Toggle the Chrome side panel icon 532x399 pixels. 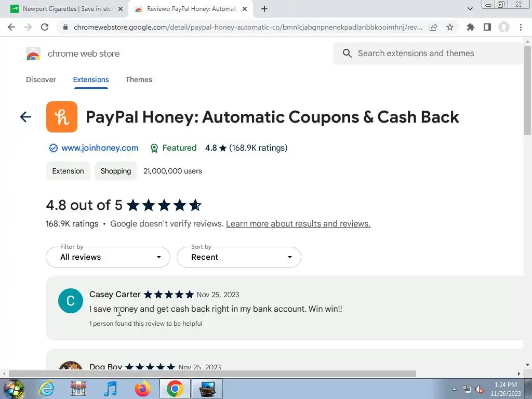(487, 27)
